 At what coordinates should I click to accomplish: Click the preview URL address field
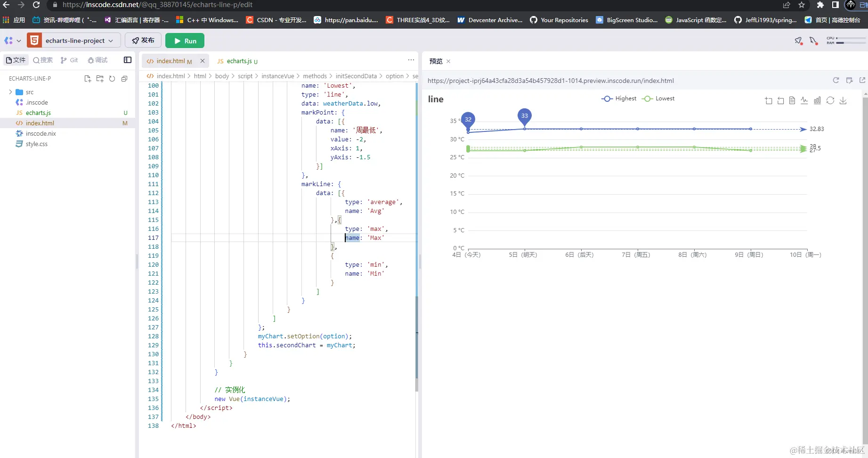551,81
